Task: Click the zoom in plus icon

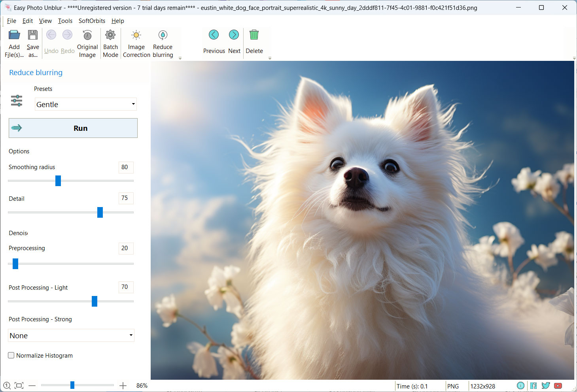Action: pos(123,386)
